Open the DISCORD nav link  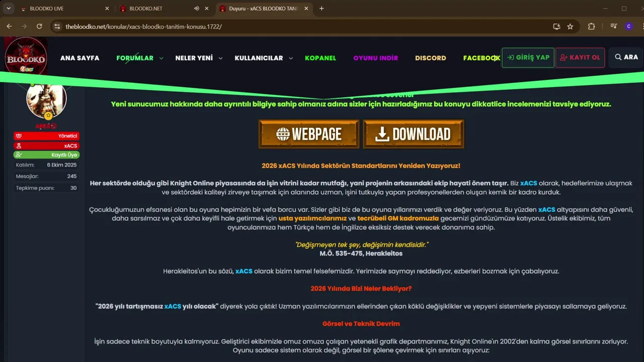point(430,58)
